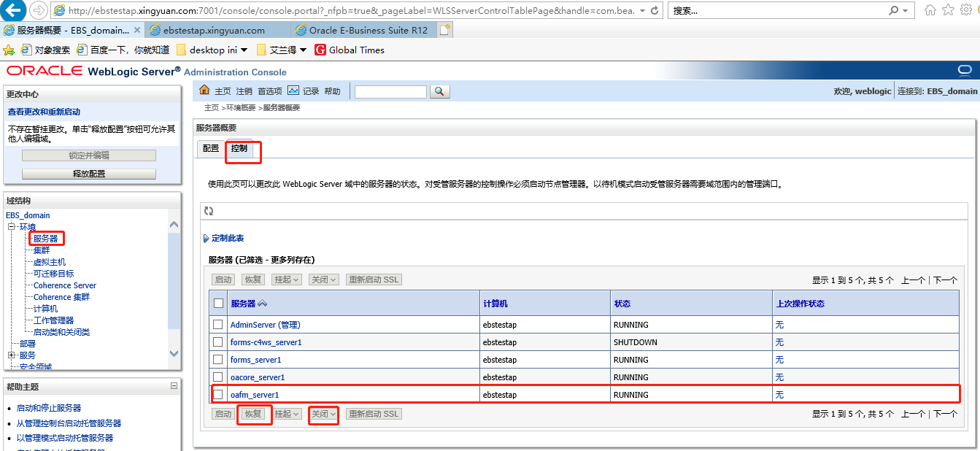Click the search magnifier icon

[439, 92]
